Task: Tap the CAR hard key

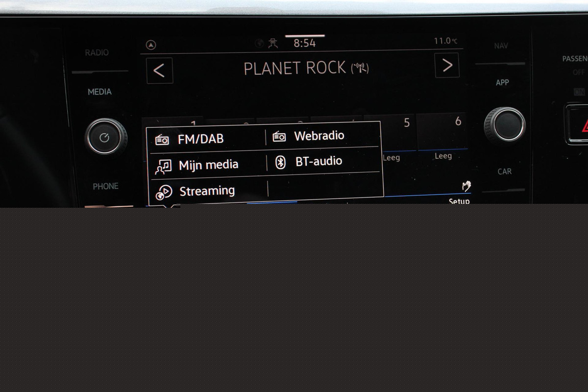Action: [505, 171]
